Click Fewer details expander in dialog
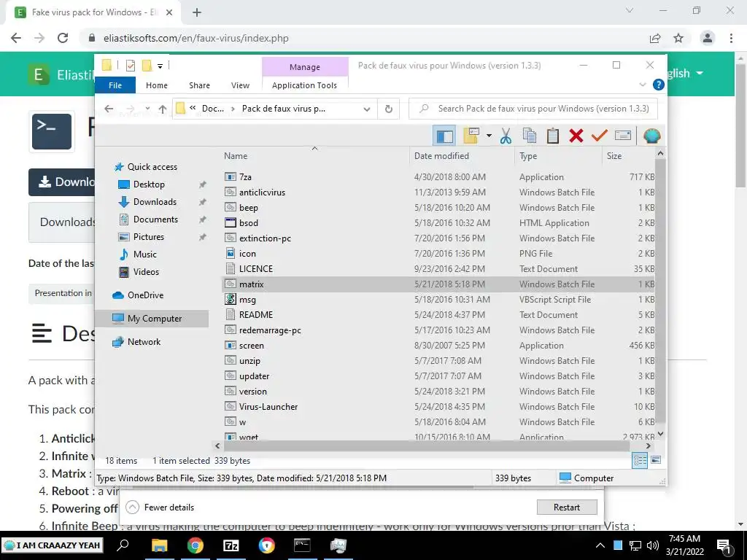 point(161,507)
